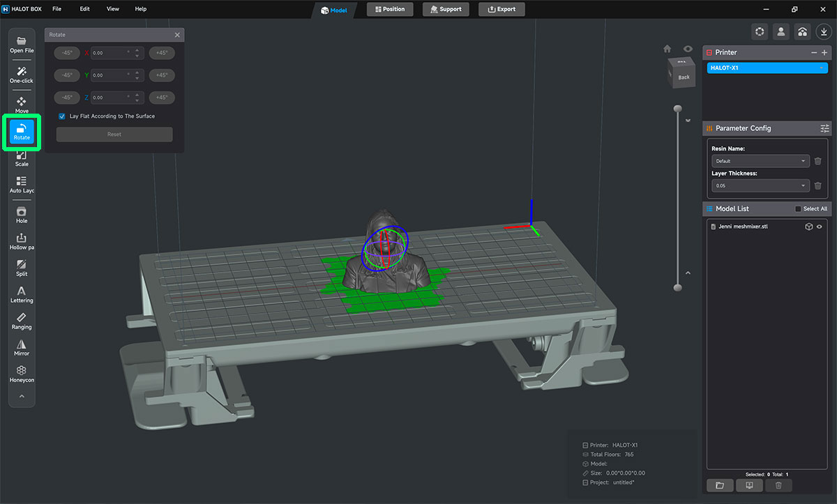The height and width of the screenshot is (504, 837).
Task: Open the cloud home icon
Action: (802, 31)
